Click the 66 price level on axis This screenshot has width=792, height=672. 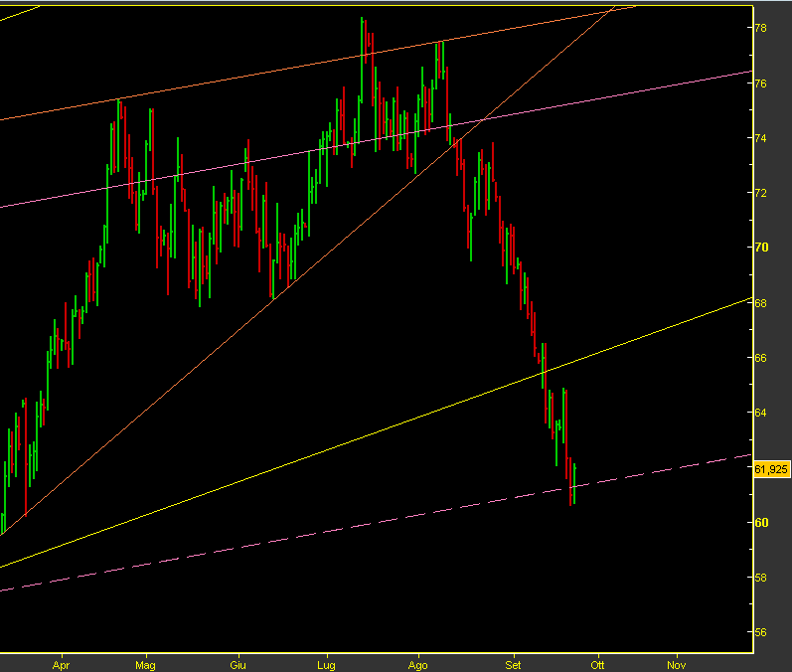click(x=760, y=358)
